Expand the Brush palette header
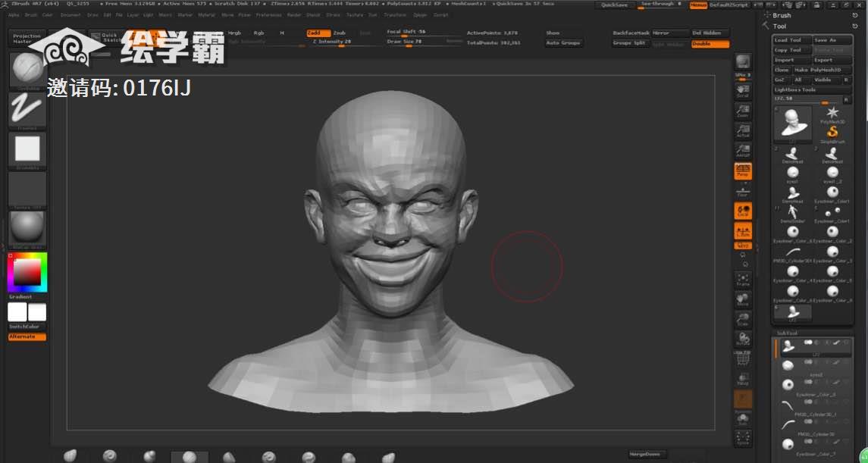 (781, 15)
